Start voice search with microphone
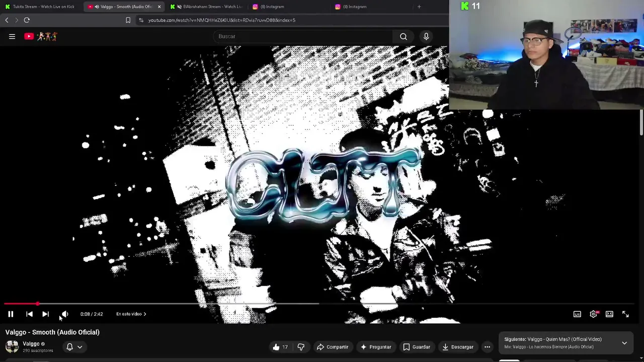Image resolution: width=644 pixels, height=362 pixels. coord(426,36)
